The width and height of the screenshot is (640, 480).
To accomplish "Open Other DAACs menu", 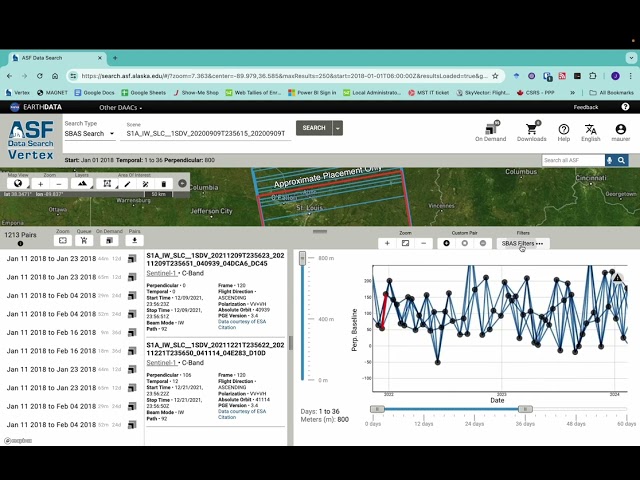I will click(x=120, y=108).
